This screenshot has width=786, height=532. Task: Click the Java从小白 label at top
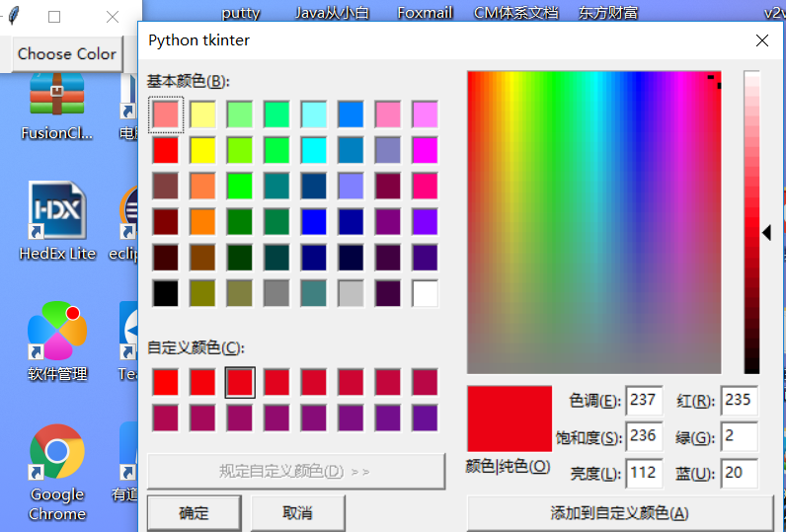click(x=332, y=13)
